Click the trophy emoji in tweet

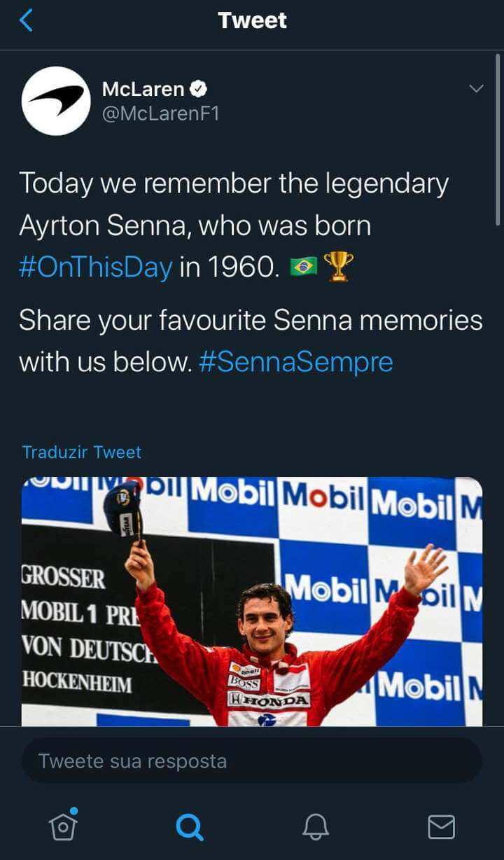coord(339,267)
